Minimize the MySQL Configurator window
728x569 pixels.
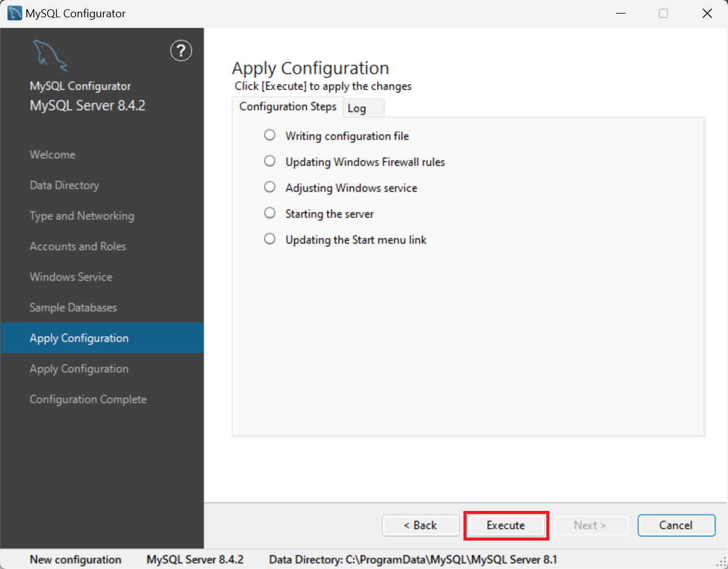pyautogui.click(x=620, y=14)
